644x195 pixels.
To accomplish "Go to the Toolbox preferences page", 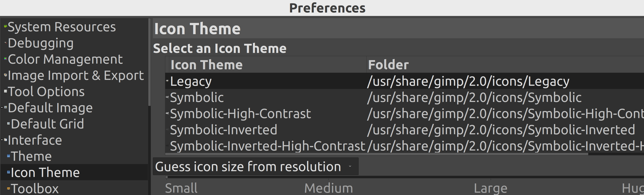I will (34, 188).
